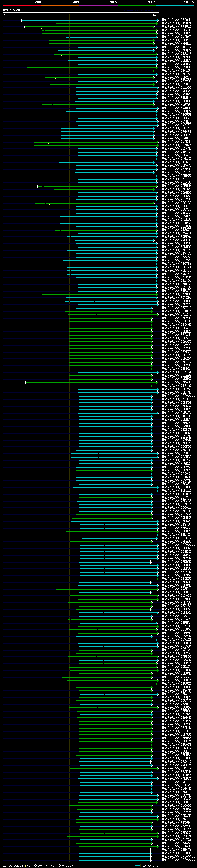Click the hit label UniRef100_B0M0U9

(177, 382)
